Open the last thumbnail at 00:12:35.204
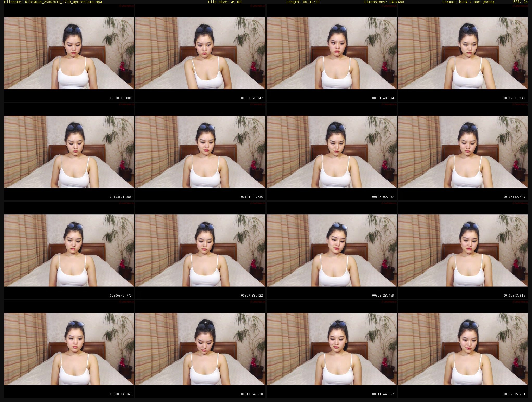 [x=463, y=349]
